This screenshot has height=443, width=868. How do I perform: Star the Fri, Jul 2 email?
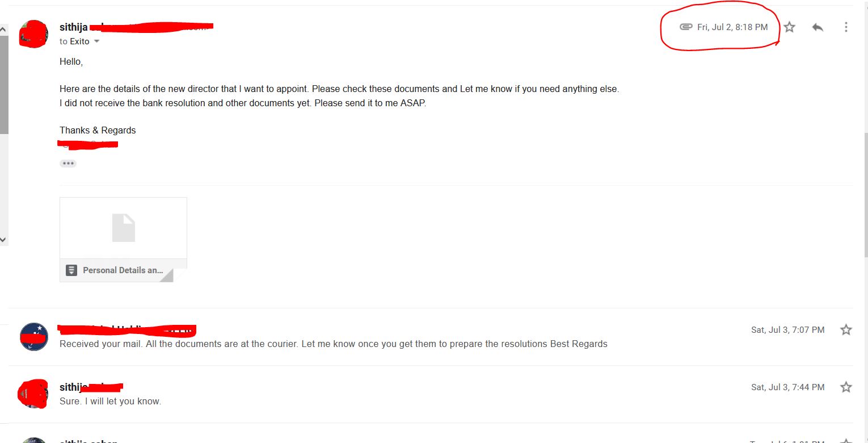point(789,27)
